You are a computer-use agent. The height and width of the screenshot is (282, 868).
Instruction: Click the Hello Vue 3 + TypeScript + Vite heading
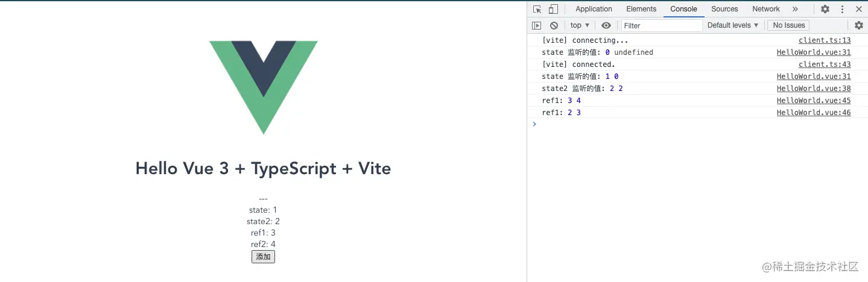263,168
